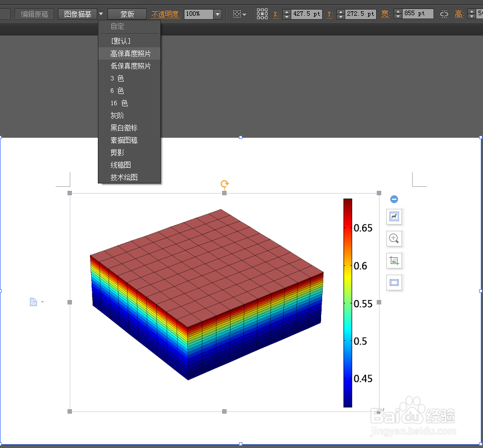Screen dimensions: 483x448
Task: Open the isolate selected object icon
Action: (240, 14)
